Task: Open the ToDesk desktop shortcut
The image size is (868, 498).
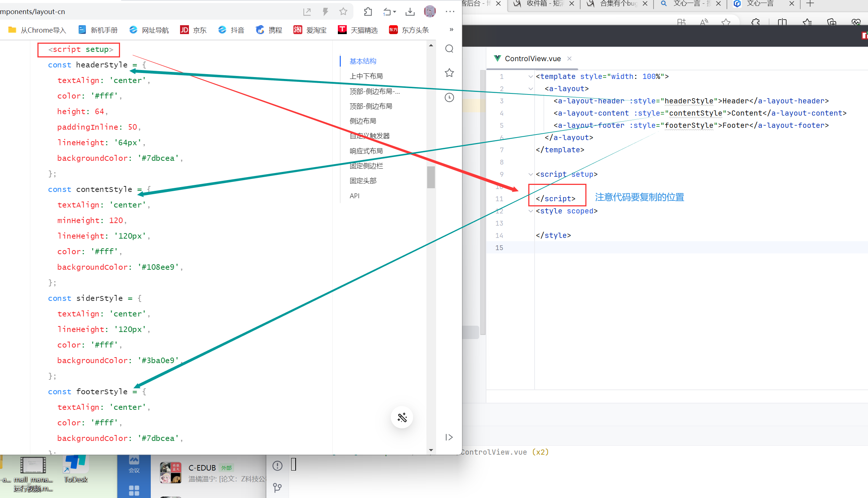Action: coord(76,469)
